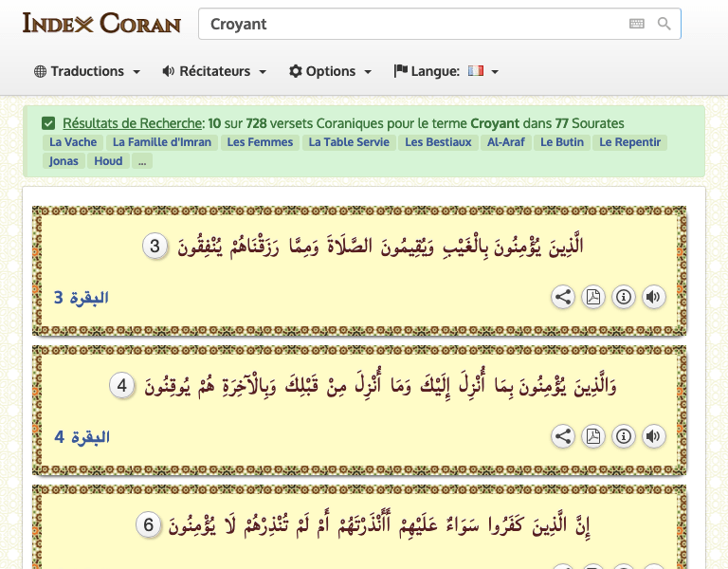Image resolution: width=728 pixels, height=569 pixels.
Task: Share verse 4 of Al-Baqara
Action: (x=563, y=436)
